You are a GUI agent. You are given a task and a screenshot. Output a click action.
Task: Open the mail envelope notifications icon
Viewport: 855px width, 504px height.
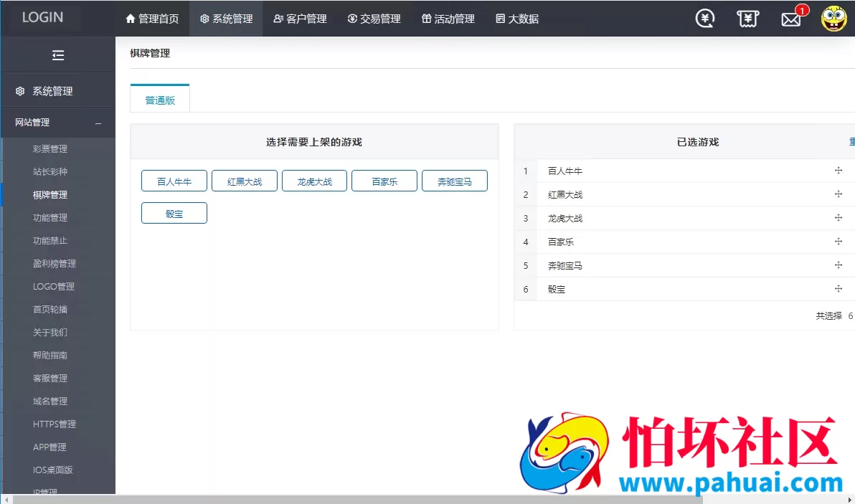coord(790,19)
